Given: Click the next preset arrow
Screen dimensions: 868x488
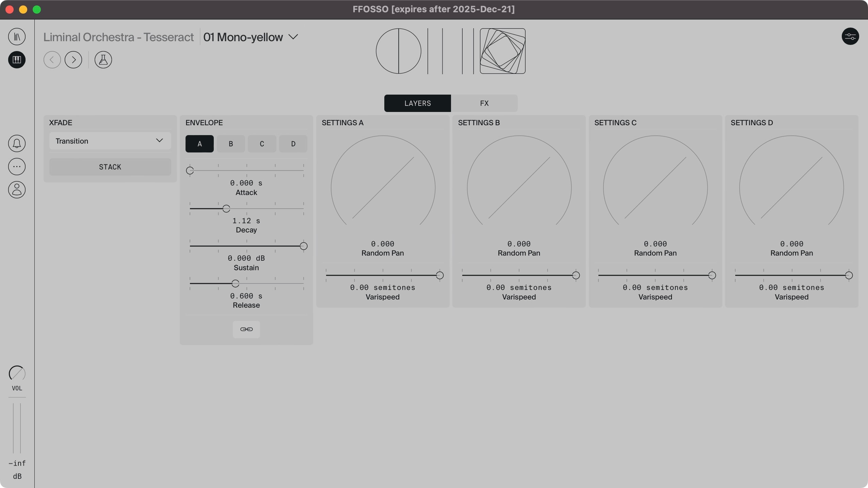Looking at the screenshot, I should (x=74, y=60).
